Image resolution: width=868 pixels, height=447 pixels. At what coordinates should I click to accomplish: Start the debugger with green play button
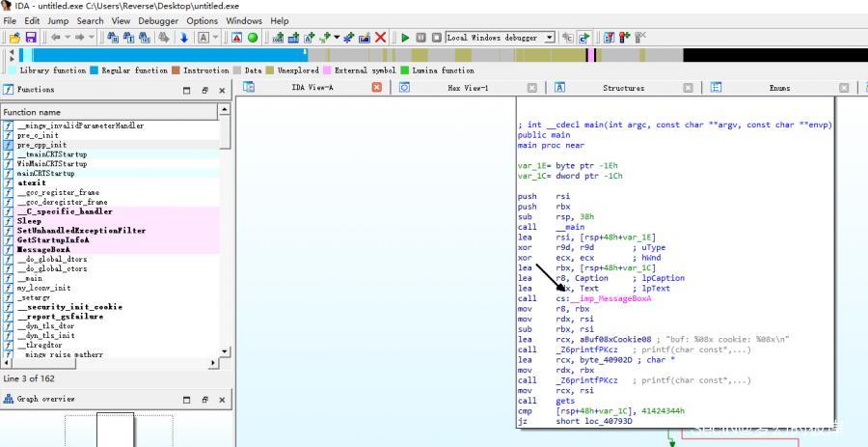tap(406, 38)
